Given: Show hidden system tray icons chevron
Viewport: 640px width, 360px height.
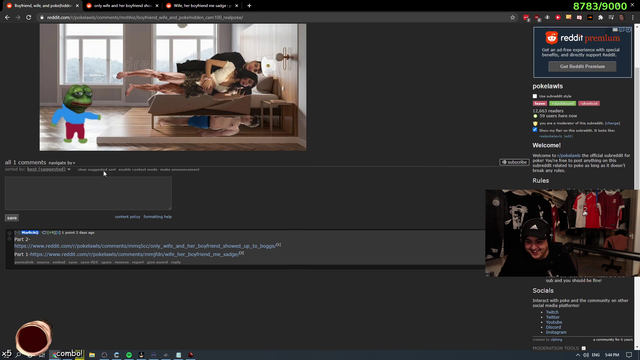Looking at the screenshot, I should 578,355.
